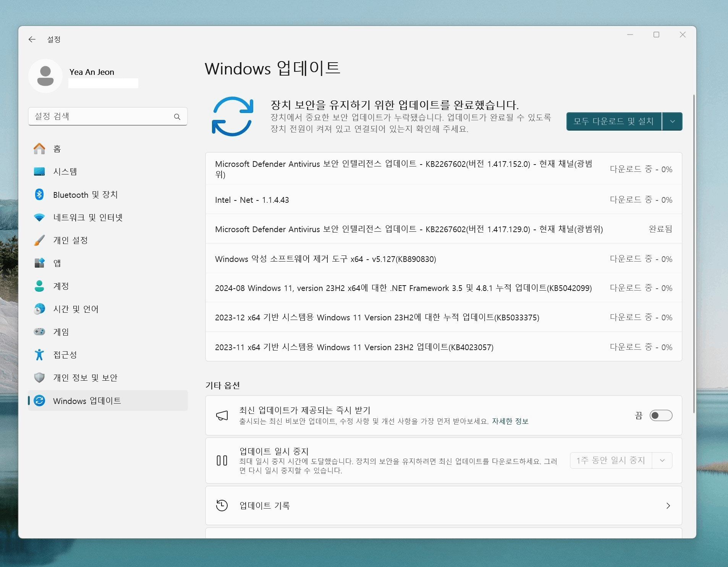Open the 홈 settings page
The image size is (728, 567).
[x=108, y=149]
